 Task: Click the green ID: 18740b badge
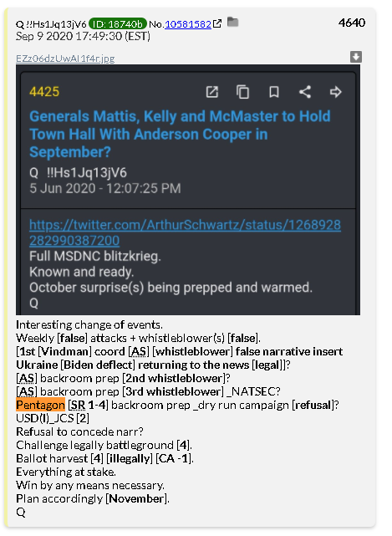(118, 24)
